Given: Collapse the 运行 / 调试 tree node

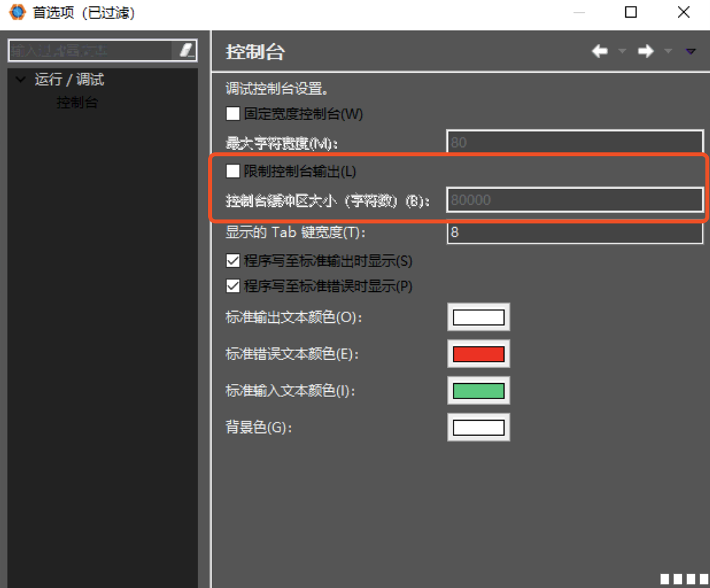Looking at the screenshot, I should point(21,80).
